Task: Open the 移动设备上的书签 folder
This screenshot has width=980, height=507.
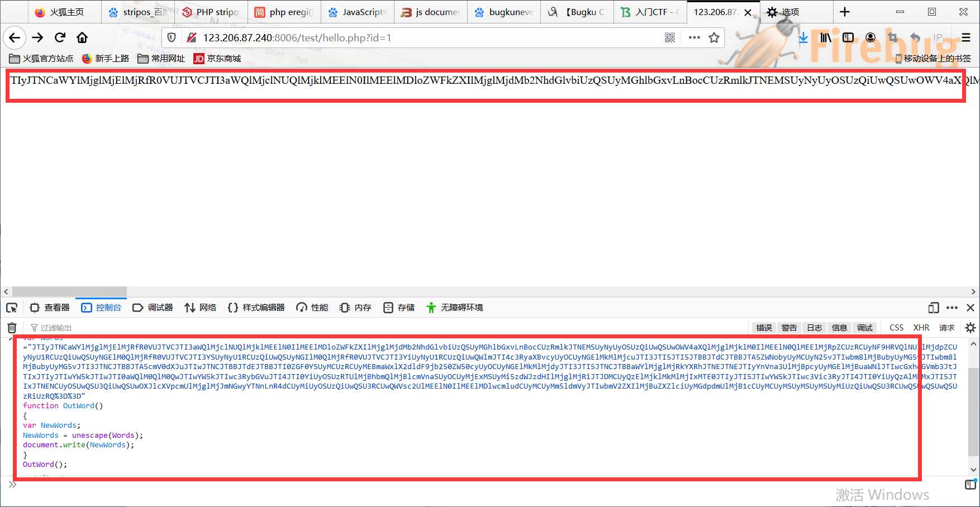Action: [x=933, y=58]
